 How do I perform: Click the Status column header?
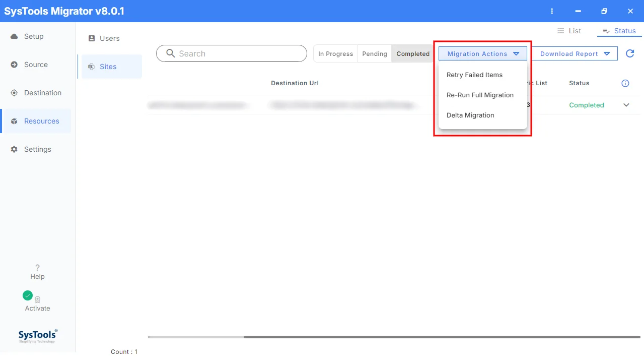(579, 83)
